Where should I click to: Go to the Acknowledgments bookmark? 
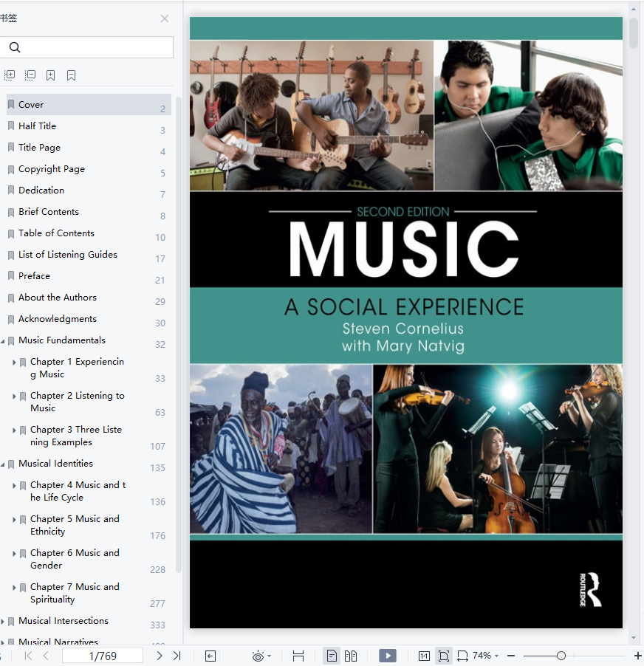click(x=89, y=319)
